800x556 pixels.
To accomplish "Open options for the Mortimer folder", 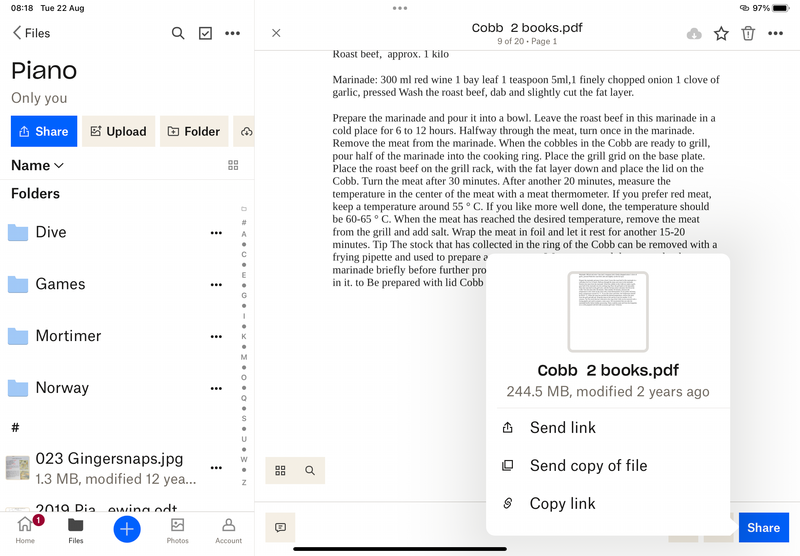I will pyautogui.click(x=216, y=337).
